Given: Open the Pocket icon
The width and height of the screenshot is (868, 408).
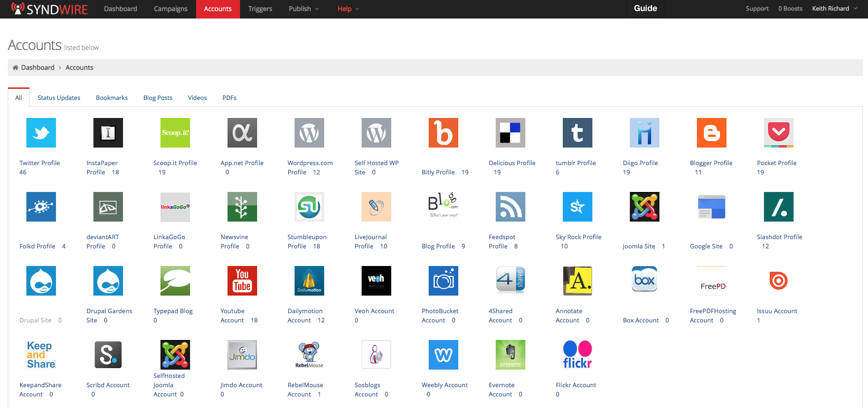Looking at the screenshot, I should (779, 133).
